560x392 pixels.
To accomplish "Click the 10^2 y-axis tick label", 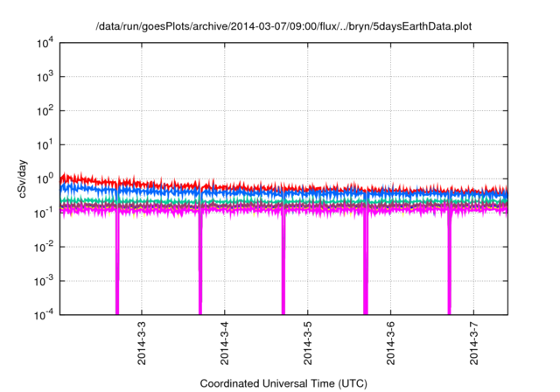I will tap(45, 111).
